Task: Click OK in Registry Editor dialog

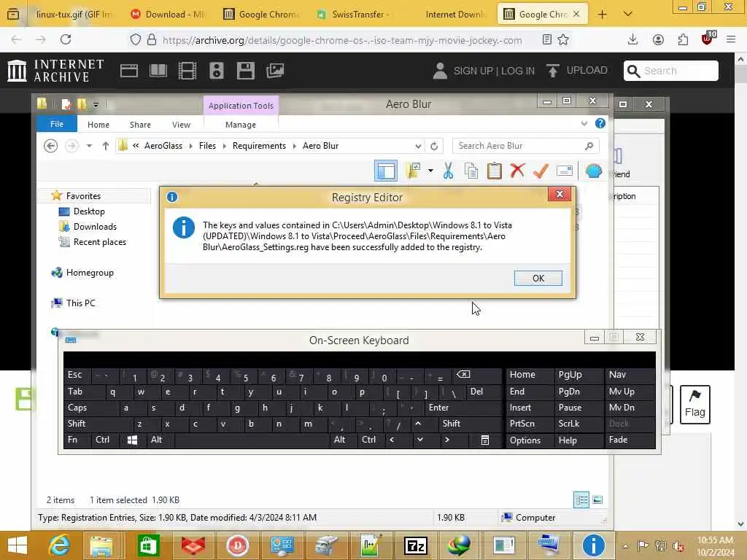Action: pyautogui.click(x=538, y=278)
